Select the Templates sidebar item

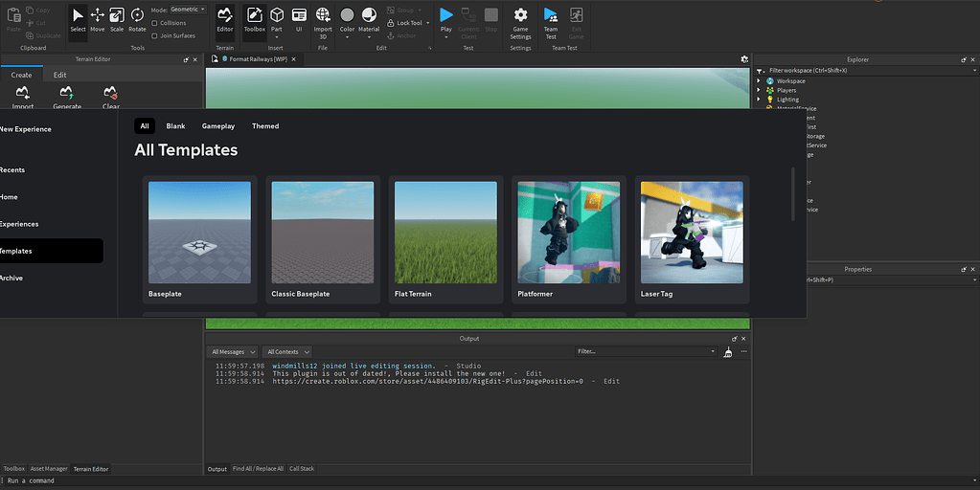coord(51,251)
